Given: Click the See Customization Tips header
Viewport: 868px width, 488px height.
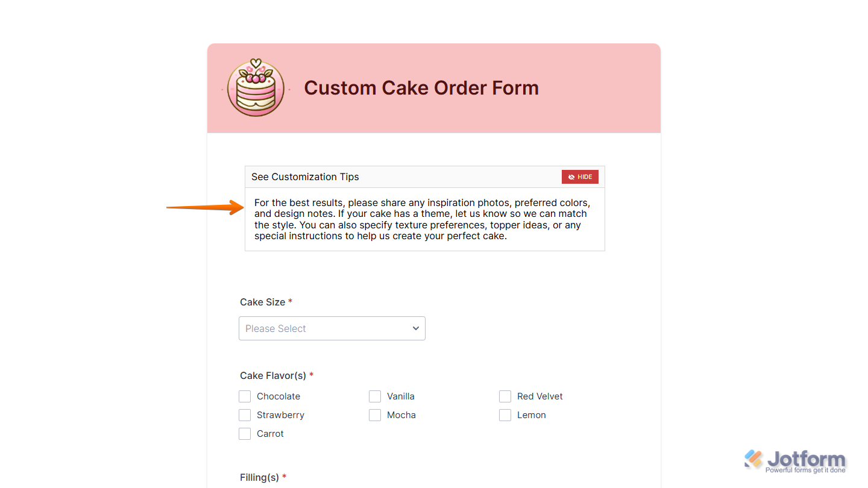Looking at the screenshot, I should point(305,177).
